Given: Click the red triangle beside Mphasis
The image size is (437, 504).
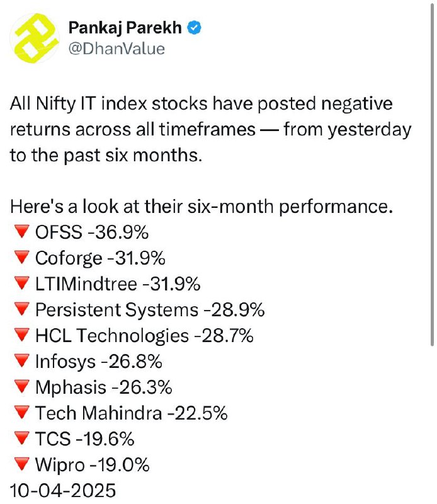Looking at the screenshot, I should (x=22, y=387).
